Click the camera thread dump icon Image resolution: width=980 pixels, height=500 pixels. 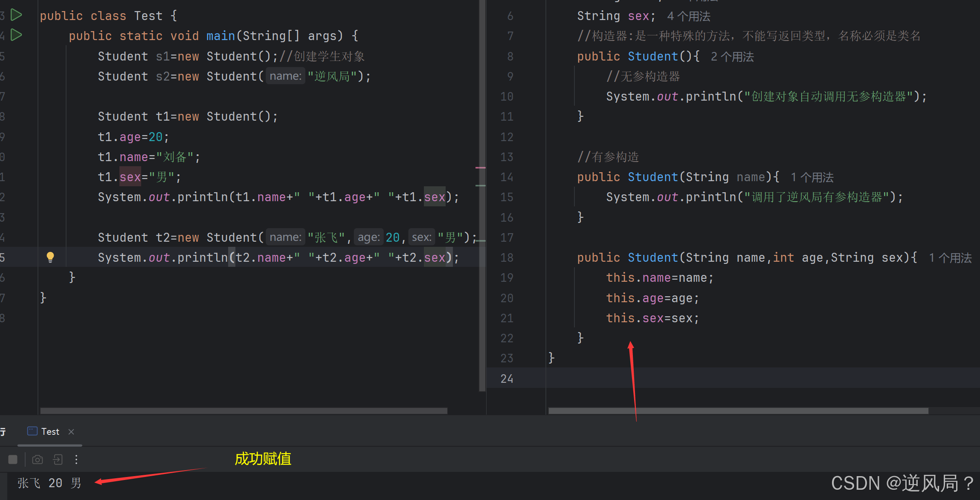38,460
